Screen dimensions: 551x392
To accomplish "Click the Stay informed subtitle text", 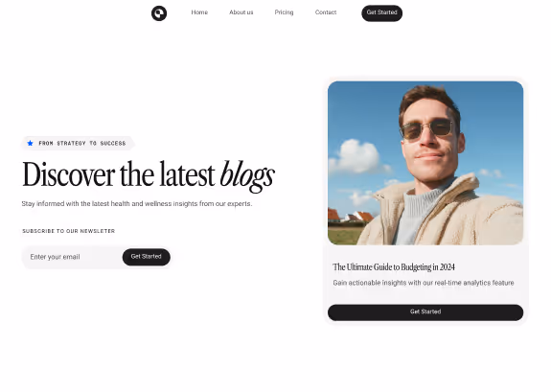I will tap(137, 204).
